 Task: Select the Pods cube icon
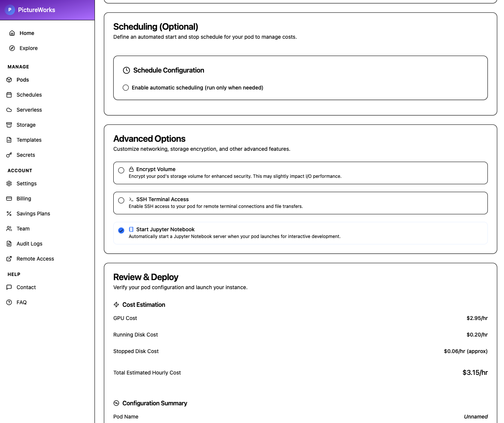pyautogui.click(x=9, y=80)
